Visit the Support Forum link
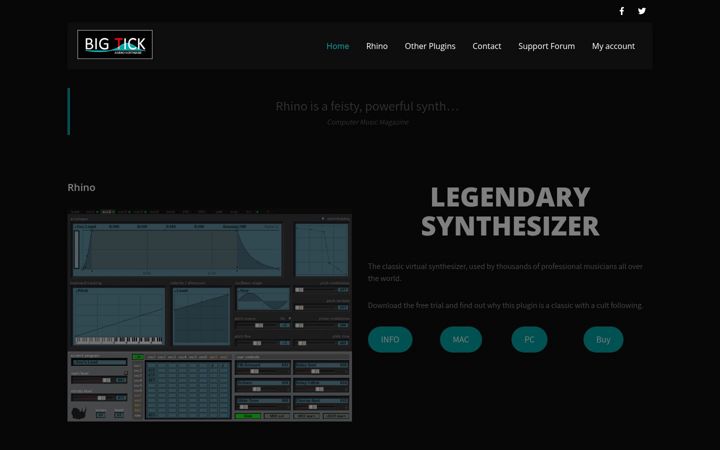The width and height of the screenshot is (720, 450). pyautogui.click(x=546, y=46)
